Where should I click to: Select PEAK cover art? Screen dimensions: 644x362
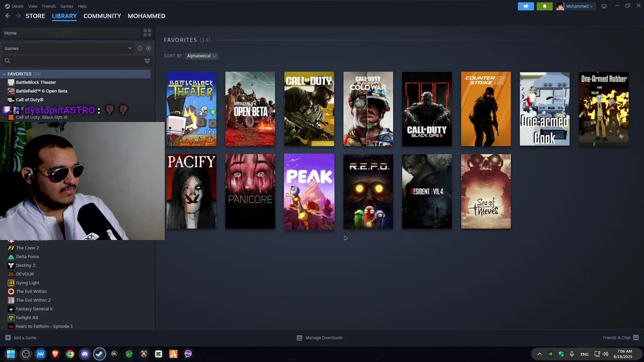(309, 192)
